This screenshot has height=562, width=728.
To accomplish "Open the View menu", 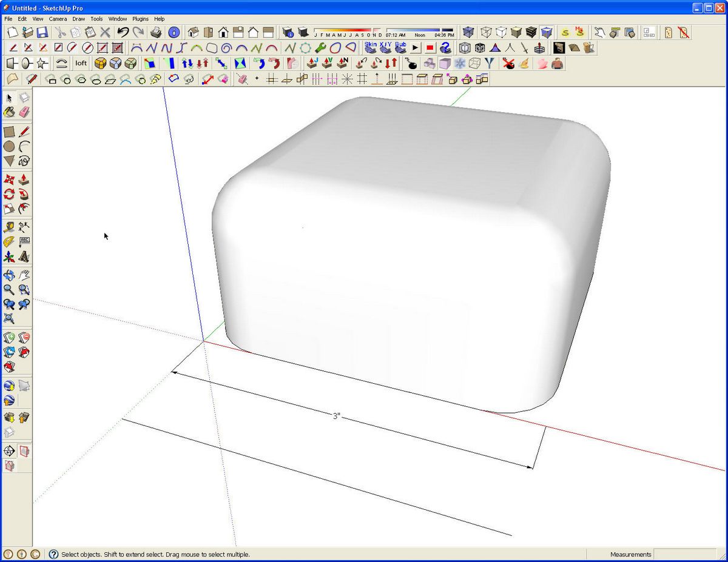I will (38, 19).
